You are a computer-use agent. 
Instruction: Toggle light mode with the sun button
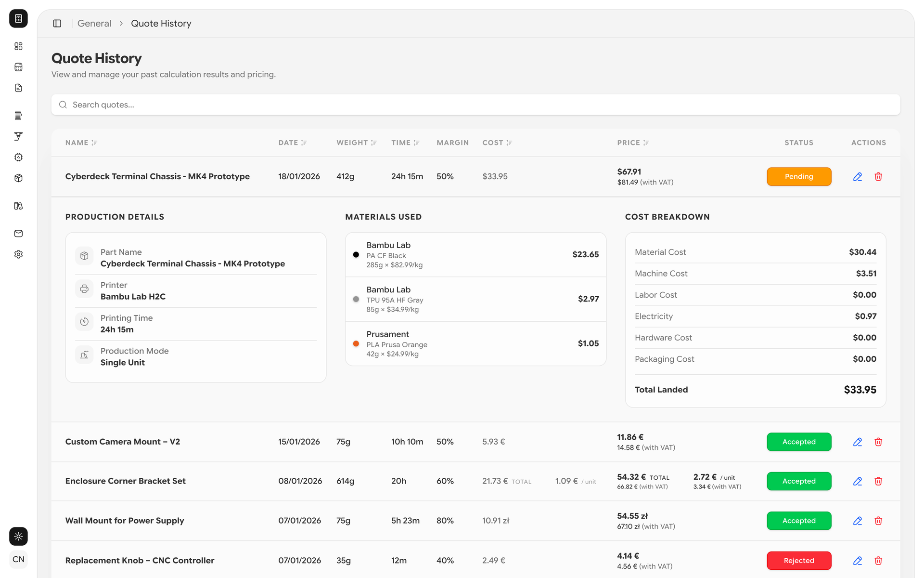pos(18,536)
